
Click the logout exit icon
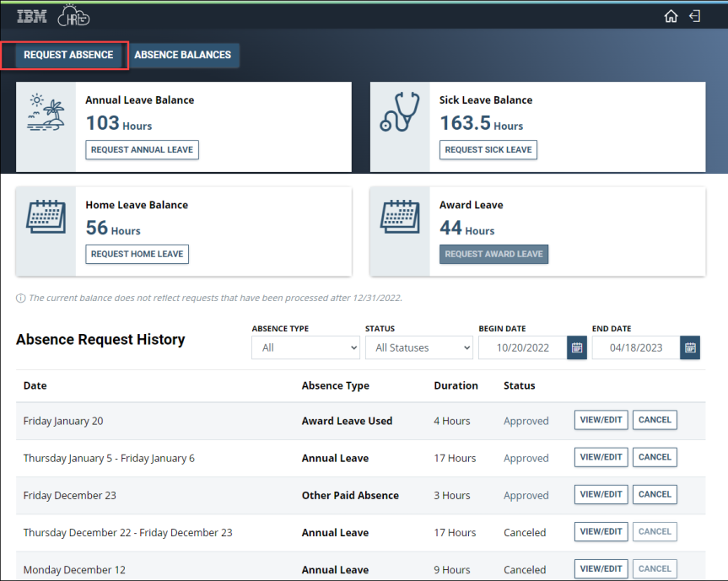point(695,16)
